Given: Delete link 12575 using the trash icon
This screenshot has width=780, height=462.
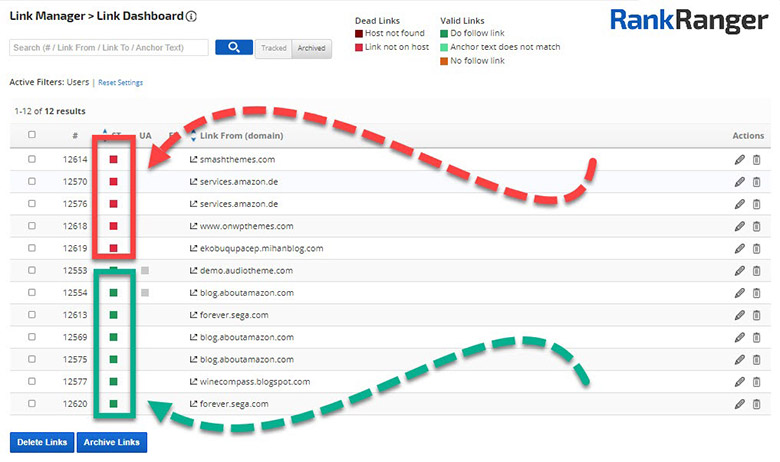Looking at the screenshot, I should coord(757,360).
